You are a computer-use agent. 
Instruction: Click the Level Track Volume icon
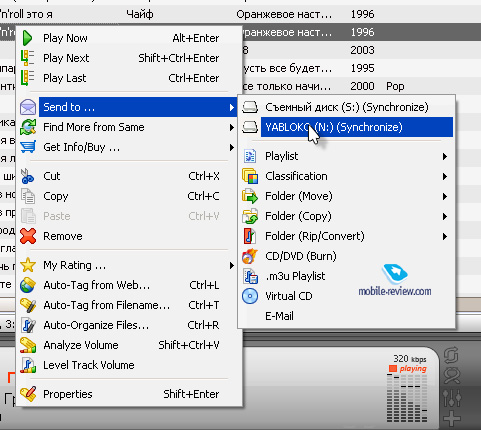[x=28, y=365]
